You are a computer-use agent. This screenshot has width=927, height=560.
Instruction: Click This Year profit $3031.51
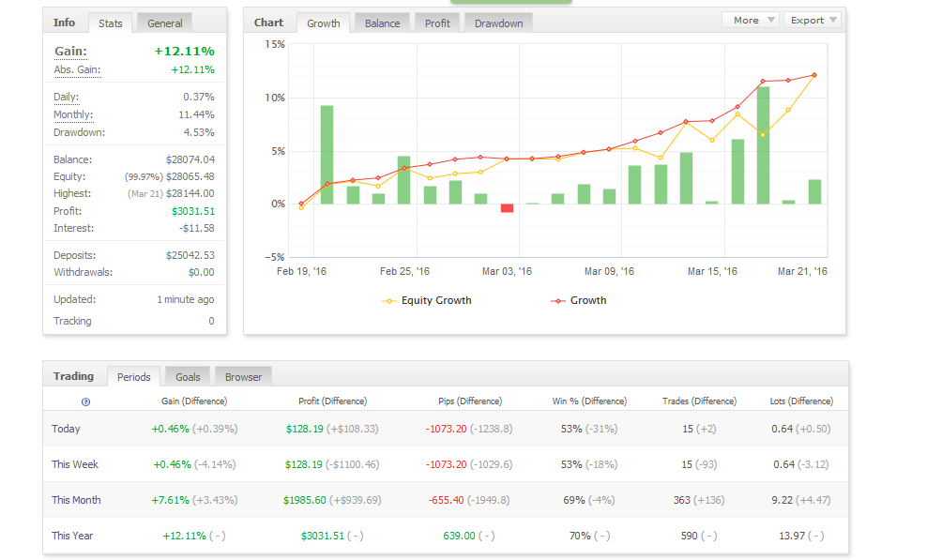pyautogui.click(x=322, y=536)
